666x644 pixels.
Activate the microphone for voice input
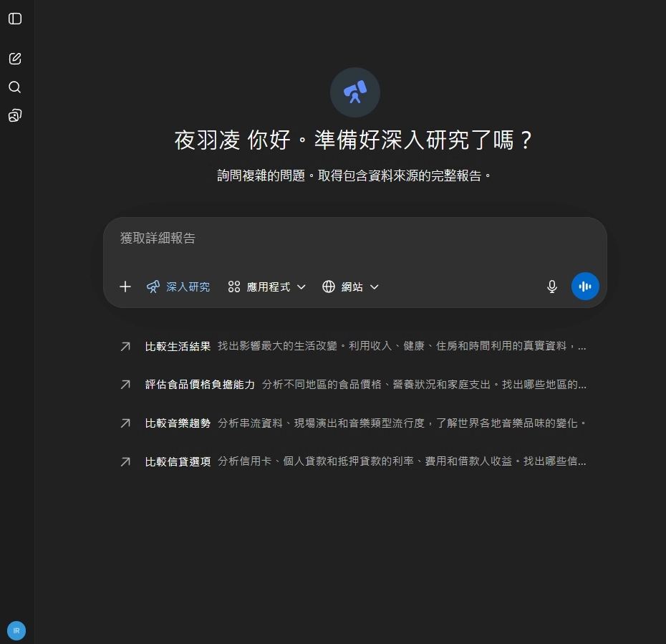pyautogui.click(x=551, y=286)
